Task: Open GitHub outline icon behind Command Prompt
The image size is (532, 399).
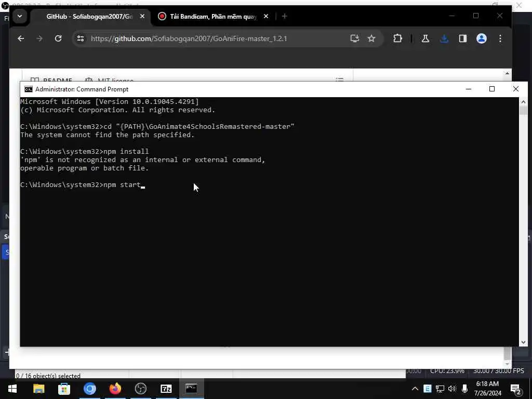Action: pos(339,79)
